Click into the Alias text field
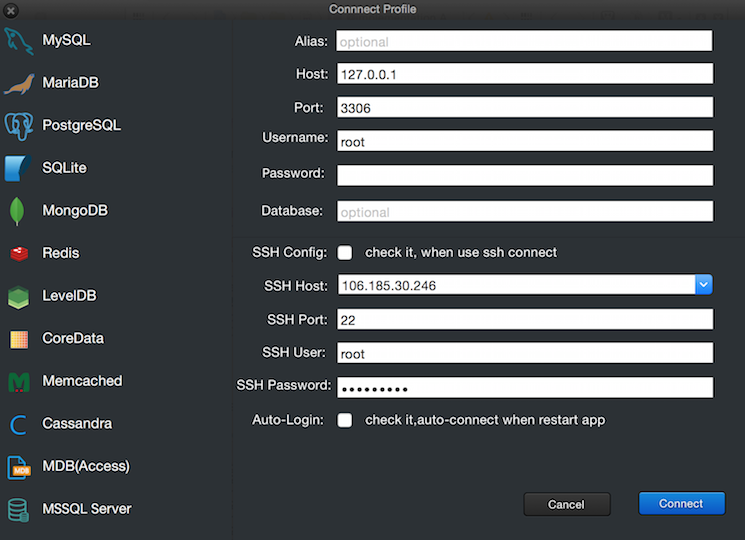 pos(525,41)
